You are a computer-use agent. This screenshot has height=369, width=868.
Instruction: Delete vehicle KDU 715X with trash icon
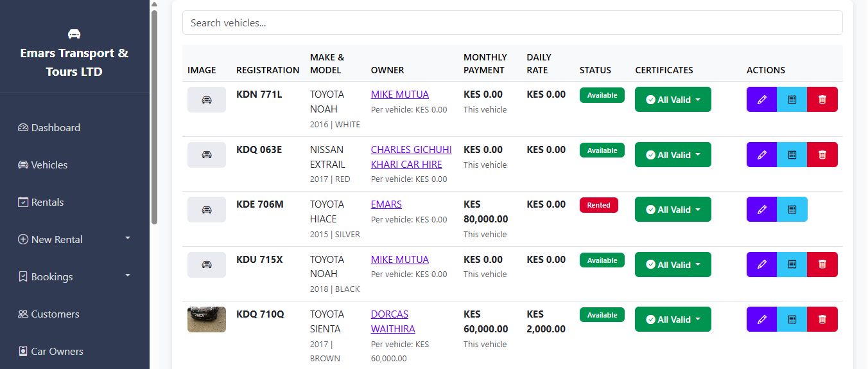click(x=822, y=265)
